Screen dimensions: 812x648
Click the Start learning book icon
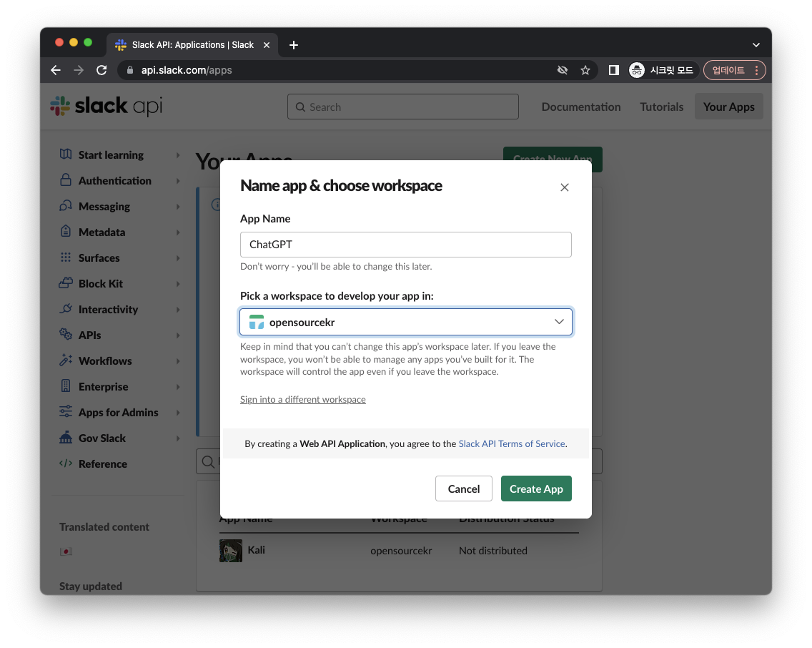pyautogui.click(x=66, y=154)
